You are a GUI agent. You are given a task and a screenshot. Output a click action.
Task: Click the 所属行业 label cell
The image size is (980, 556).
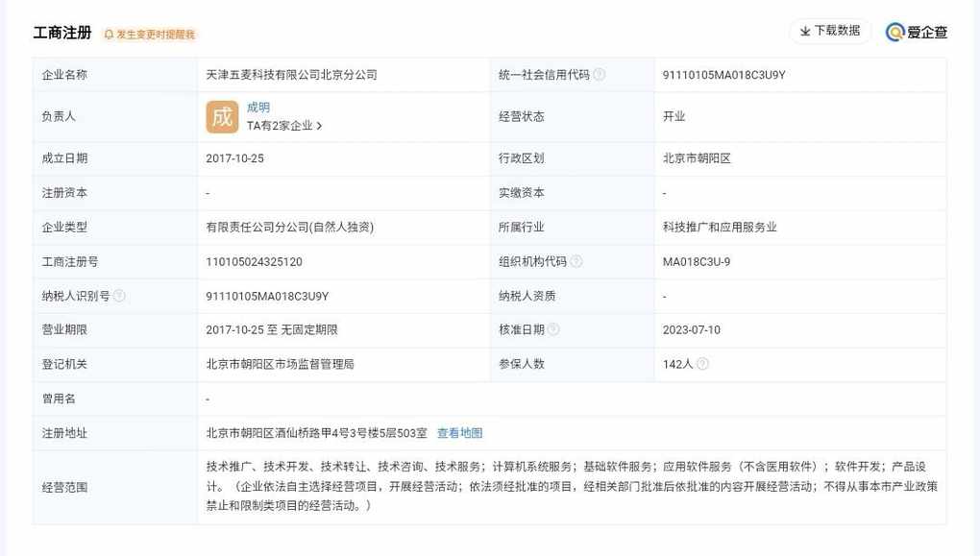click(x=572, y=227)
